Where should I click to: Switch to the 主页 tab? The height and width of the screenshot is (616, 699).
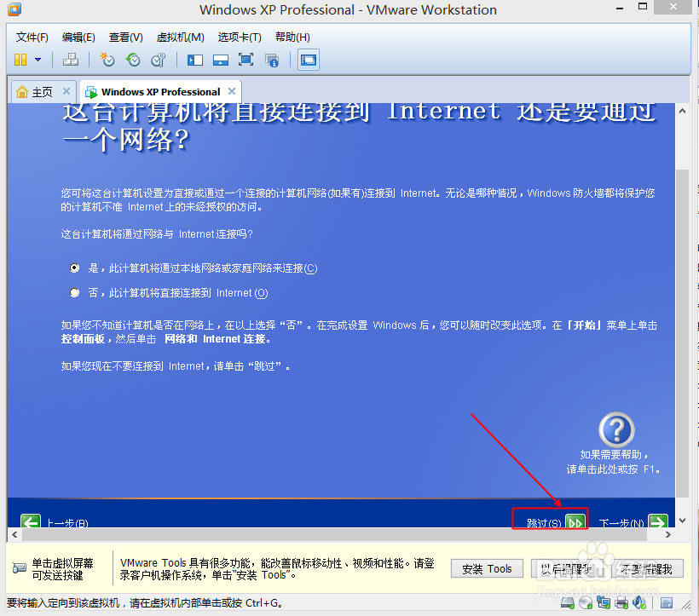(43, 92)
